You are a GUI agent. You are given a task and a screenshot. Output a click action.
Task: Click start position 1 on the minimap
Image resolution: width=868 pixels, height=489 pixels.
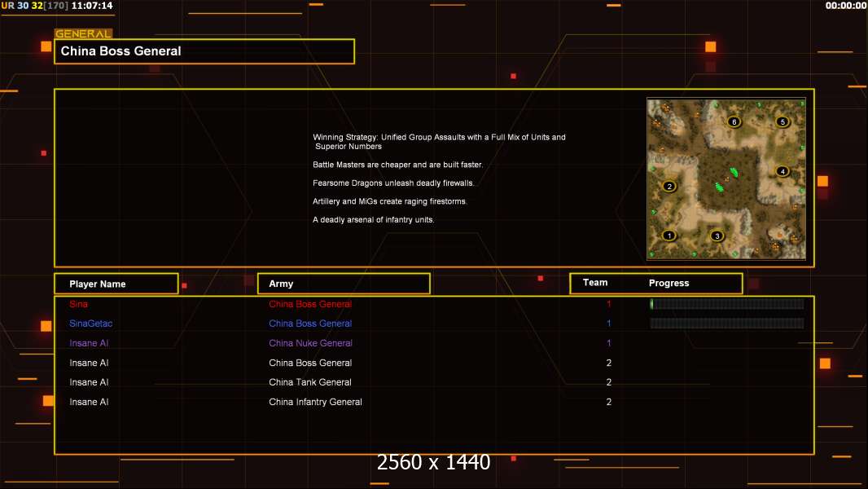point(669,236)
